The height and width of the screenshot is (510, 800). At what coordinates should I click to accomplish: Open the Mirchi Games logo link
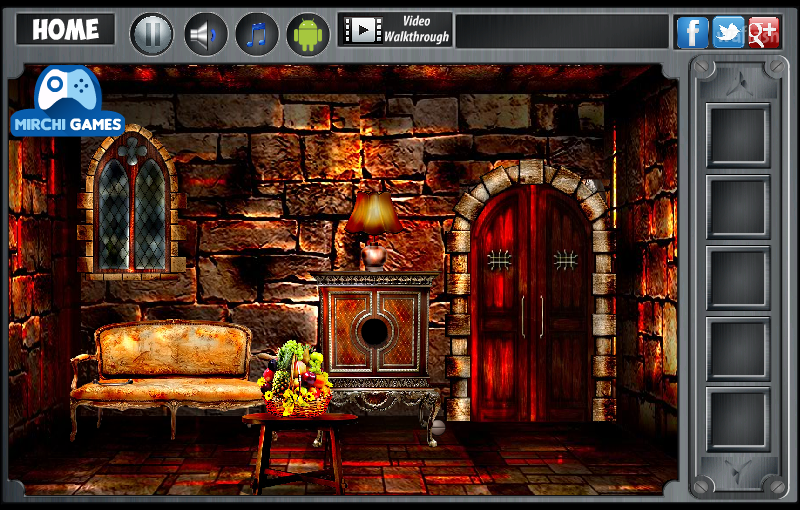[x=67, y=101]
